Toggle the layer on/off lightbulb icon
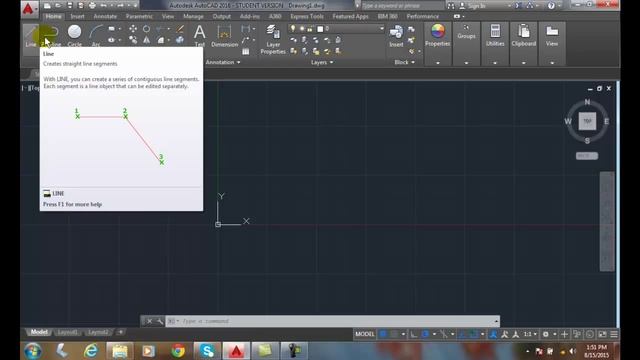640x360 pixels. point(293,28)
